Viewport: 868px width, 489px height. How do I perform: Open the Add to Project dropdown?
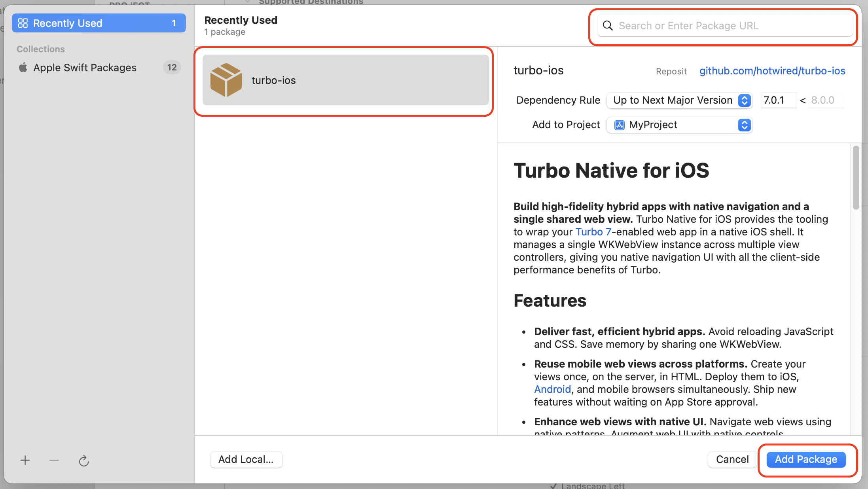pyautogui.click(x=679, y=125)
